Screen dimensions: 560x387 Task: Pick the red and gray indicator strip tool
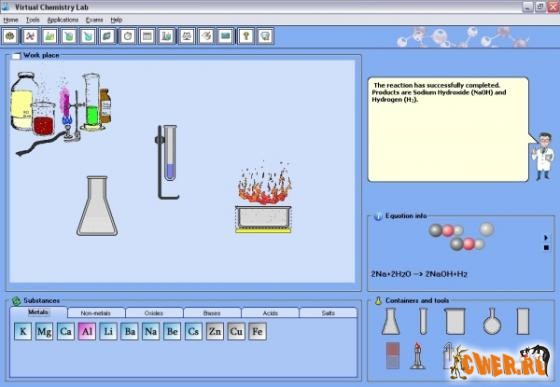(392, 356)
